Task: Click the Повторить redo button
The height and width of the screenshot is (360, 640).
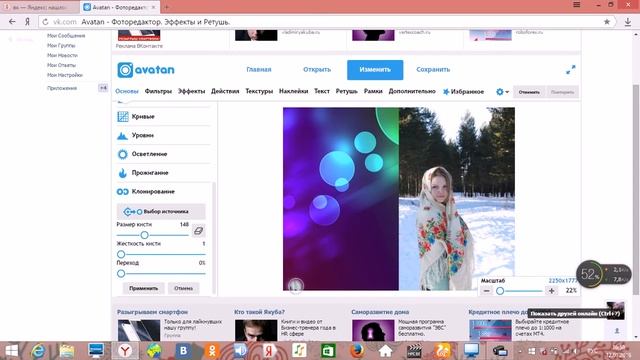Action: coord(562,92)
